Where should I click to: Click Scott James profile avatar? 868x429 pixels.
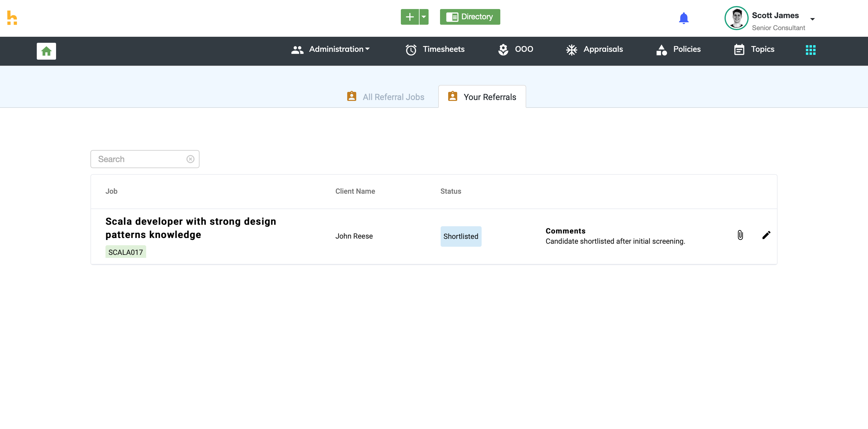tap(736, 18)
